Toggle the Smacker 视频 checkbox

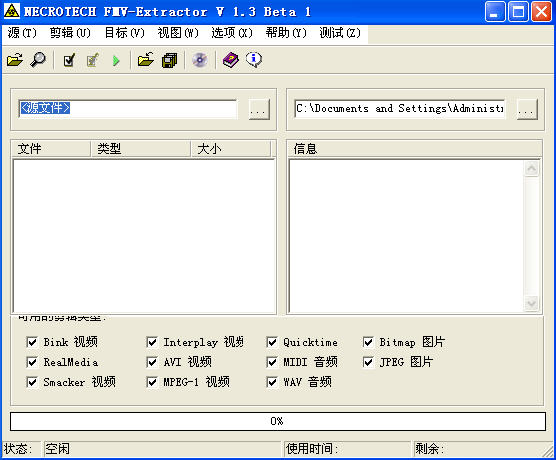(x=32, y=382)
